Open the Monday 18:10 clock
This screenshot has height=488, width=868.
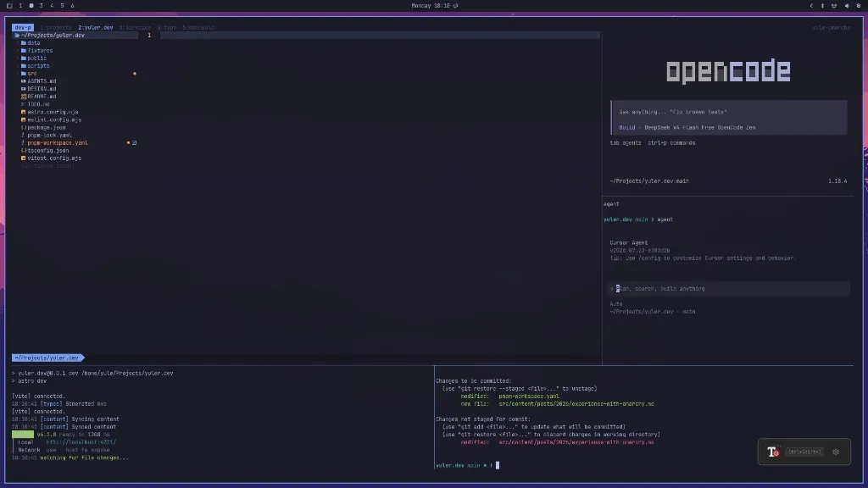(x=431, y=6)
